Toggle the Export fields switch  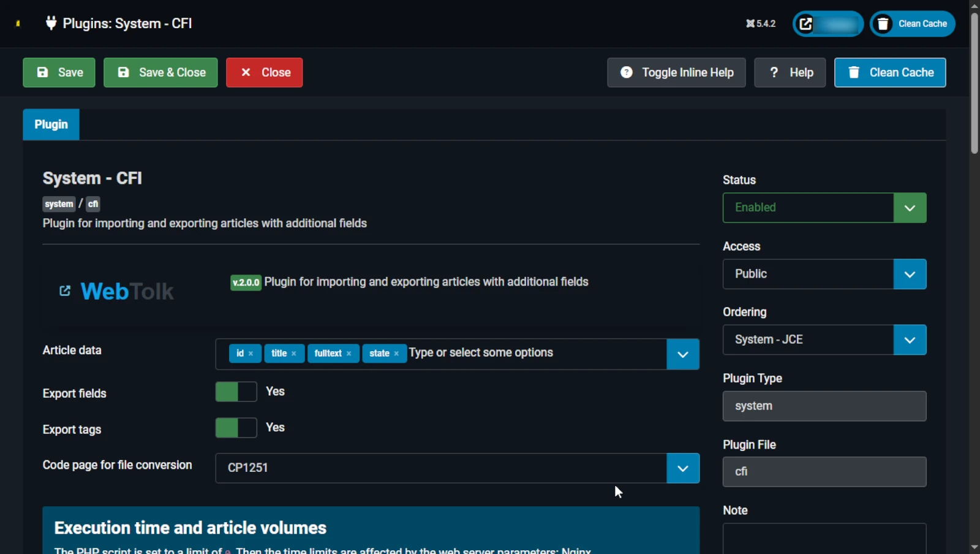tap(236, 392)
